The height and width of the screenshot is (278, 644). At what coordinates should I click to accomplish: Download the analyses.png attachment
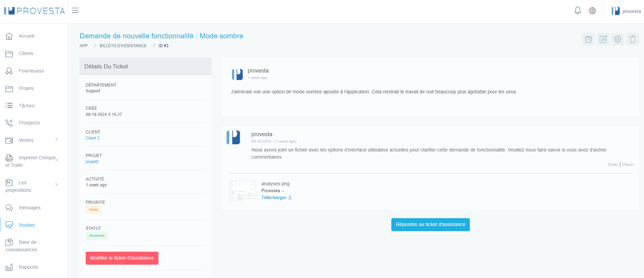[x=277, y=198]
